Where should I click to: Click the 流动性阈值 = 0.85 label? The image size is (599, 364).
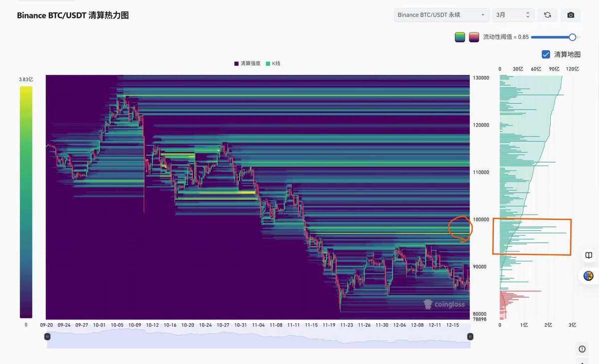(506, 37)
